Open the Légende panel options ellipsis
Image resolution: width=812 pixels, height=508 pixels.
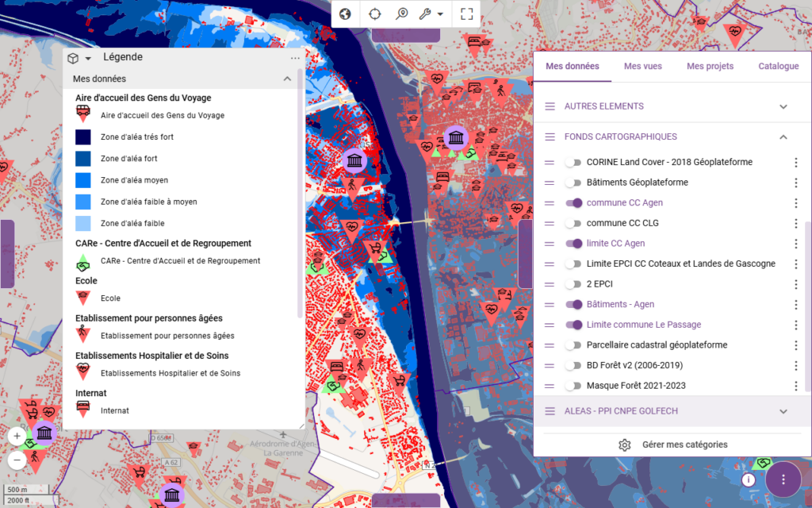[295, 58]
